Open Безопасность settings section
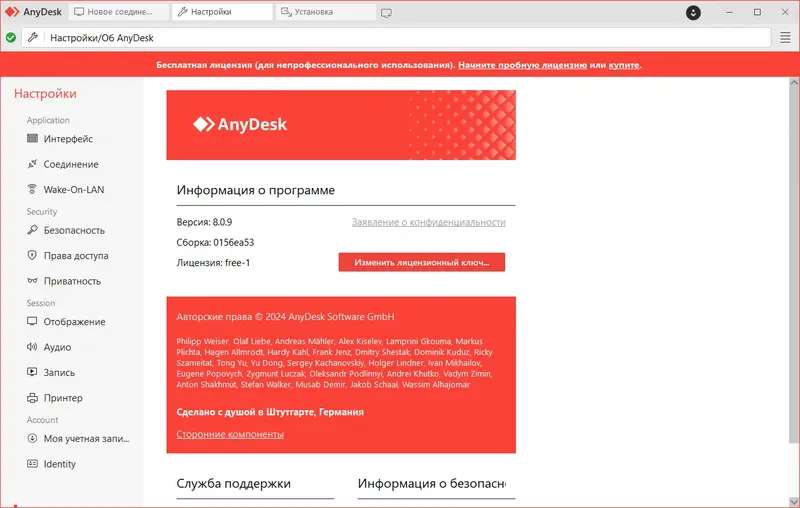 pos(74,231)
